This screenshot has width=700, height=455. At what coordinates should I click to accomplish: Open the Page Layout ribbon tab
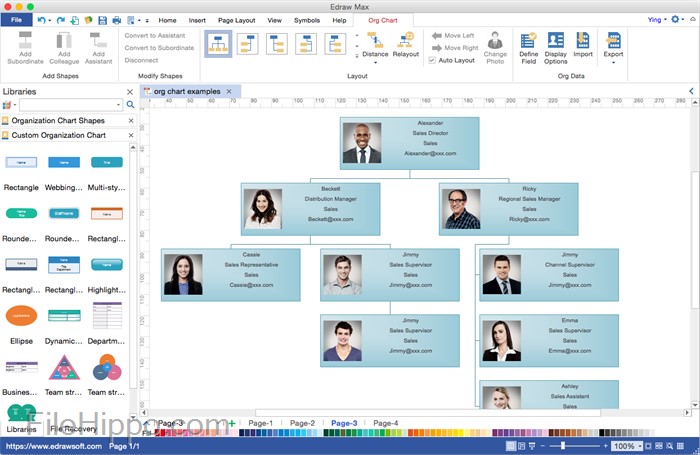point(237,20)
